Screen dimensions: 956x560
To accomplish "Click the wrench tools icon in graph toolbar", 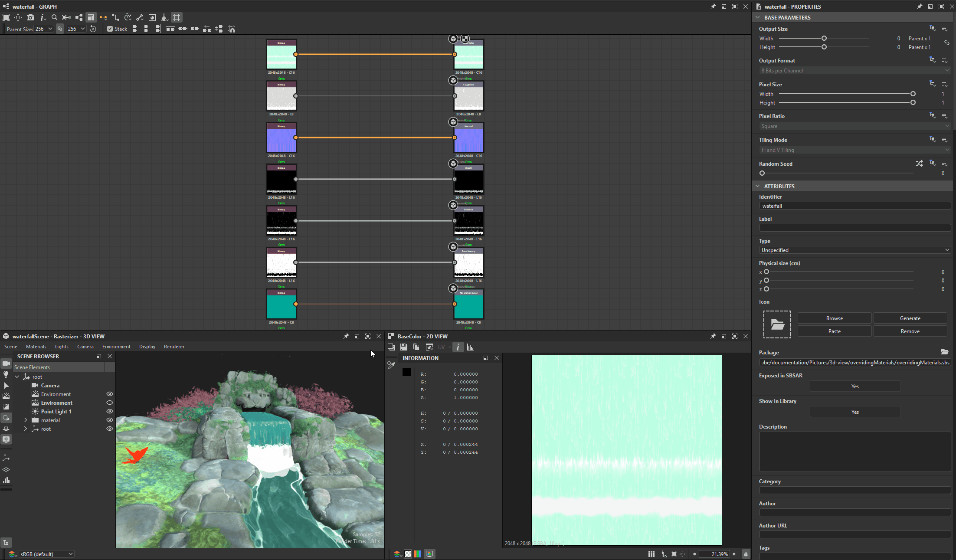I will (x=140, y=17).
